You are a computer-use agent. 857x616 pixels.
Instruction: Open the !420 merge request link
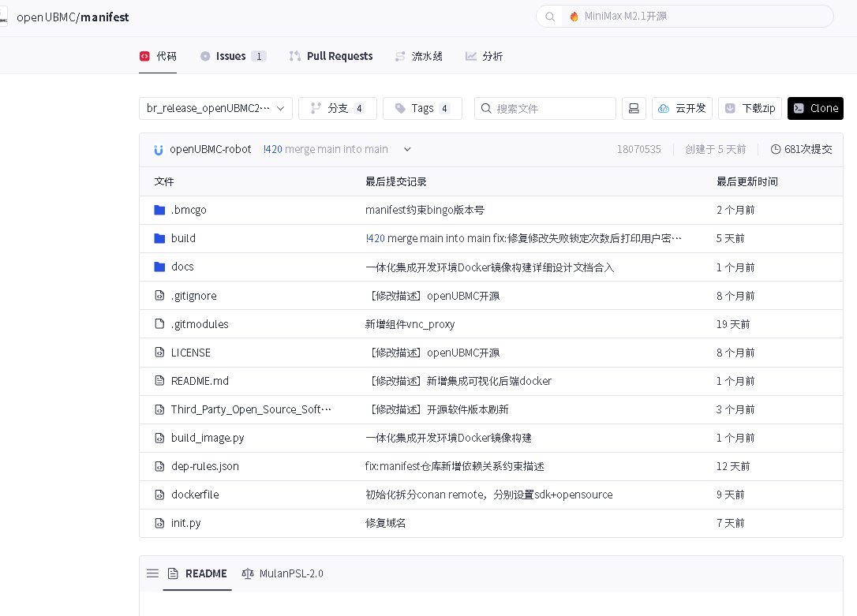click(x=272, y=149)
